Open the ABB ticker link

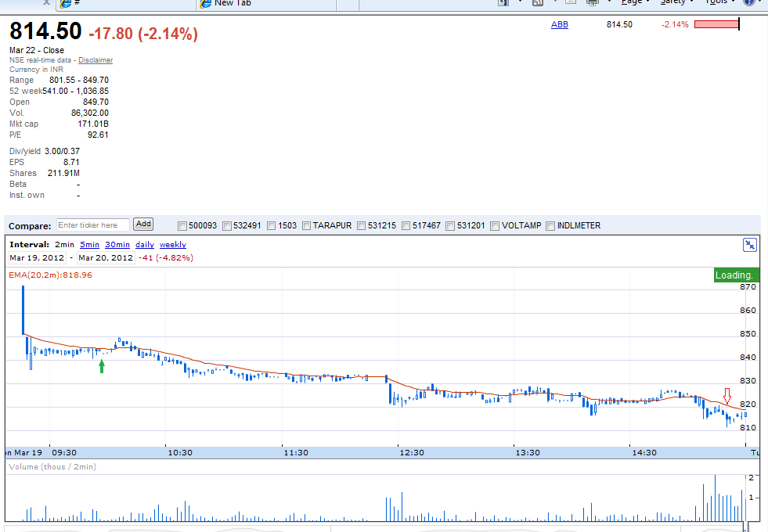click(559, 24)
